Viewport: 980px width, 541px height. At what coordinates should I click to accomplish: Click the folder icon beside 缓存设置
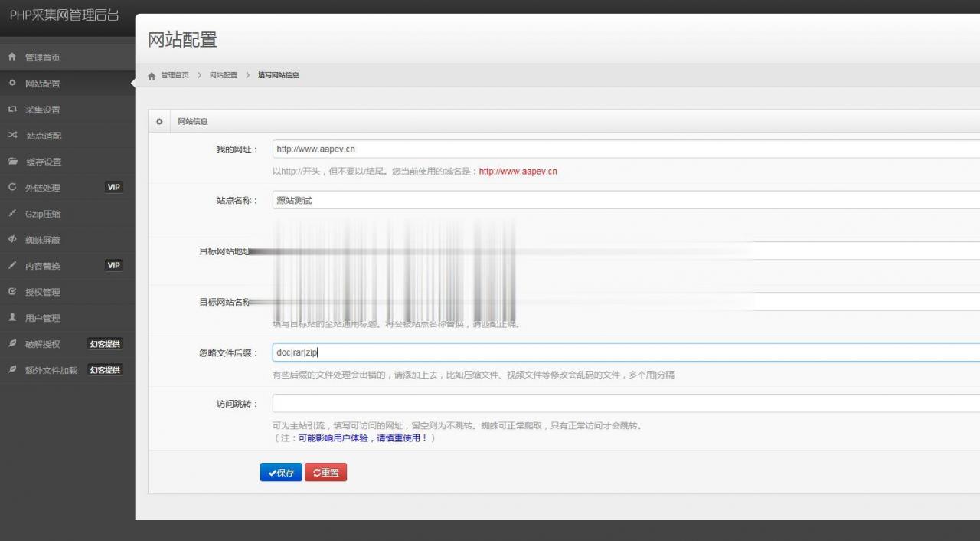pyautogui.click(x=12, y=161)
